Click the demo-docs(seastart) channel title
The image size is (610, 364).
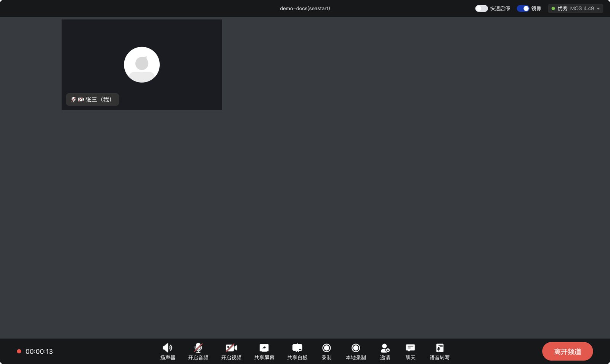pos(305,8)
